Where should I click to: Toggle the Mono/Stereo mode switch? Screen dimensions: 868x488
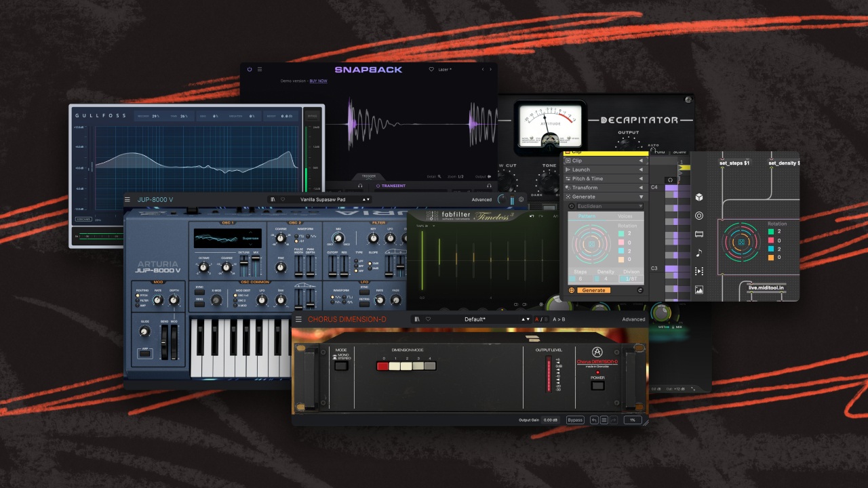coord(340,366)
